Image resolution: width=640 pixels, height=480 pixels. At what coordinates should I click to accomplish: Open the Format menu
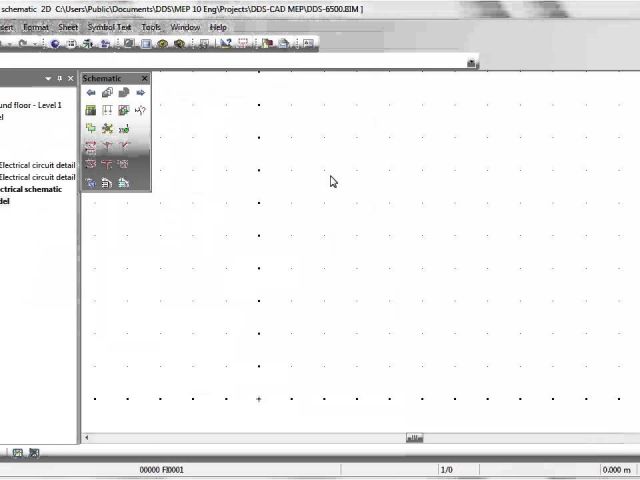(x=35, y=27)
